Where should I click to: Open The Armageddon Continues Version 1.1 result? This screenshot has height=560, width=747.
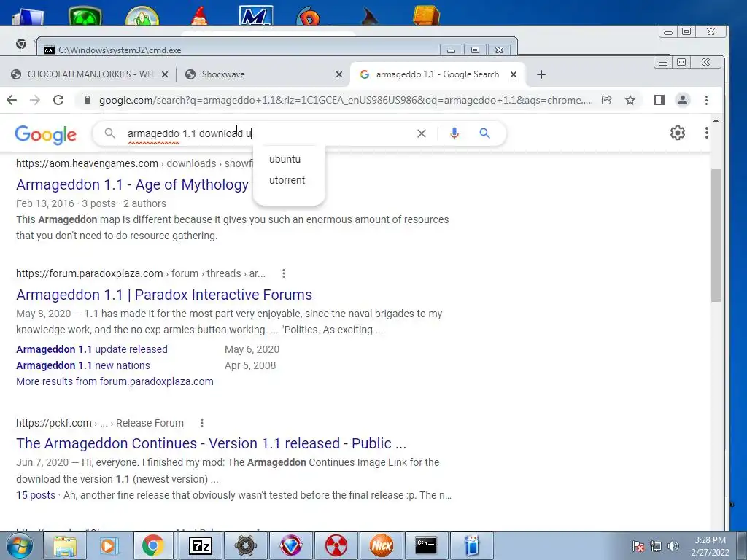[211, 443]
